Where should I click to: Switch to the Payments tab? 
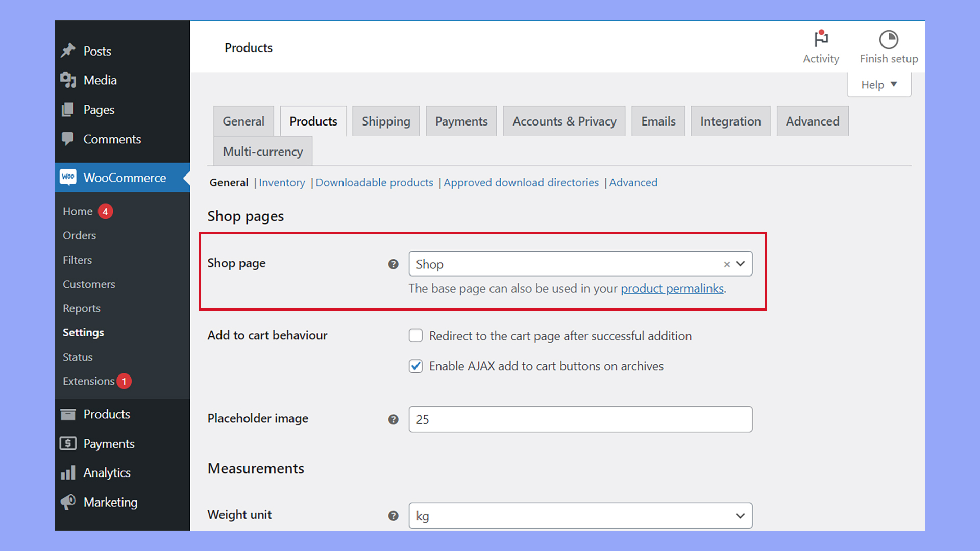[x=461, y=121]
